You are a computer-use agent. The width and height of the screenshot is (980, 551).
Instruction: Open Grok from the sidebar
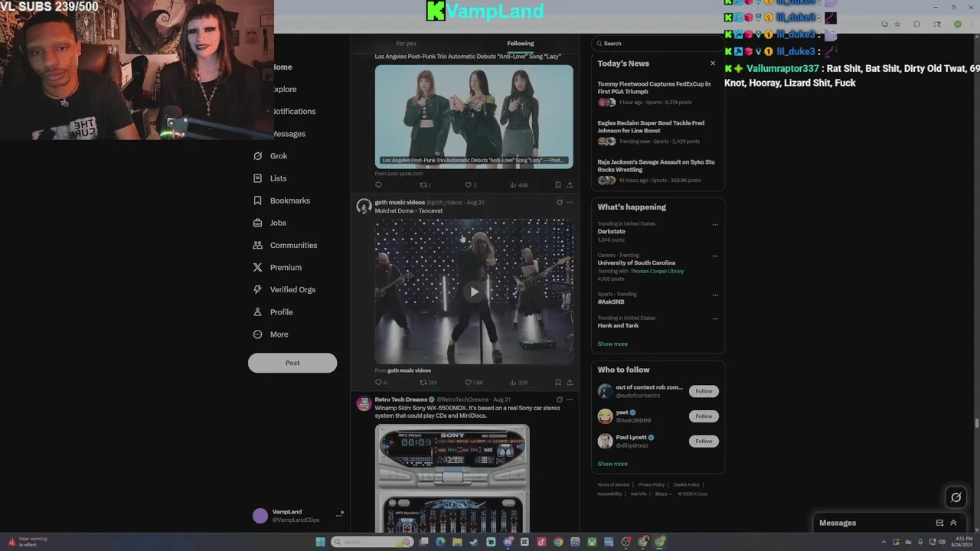[270, 156]
